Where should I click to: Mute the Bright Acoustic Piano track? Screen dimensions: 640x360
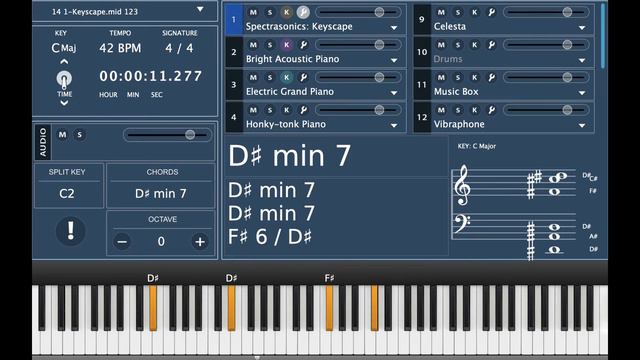coord(253,45)
